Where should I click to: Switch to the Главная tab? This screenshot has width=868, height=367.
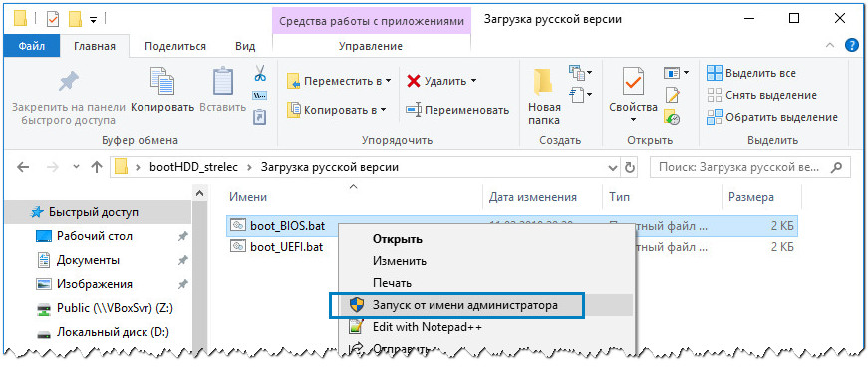(95, 46)
